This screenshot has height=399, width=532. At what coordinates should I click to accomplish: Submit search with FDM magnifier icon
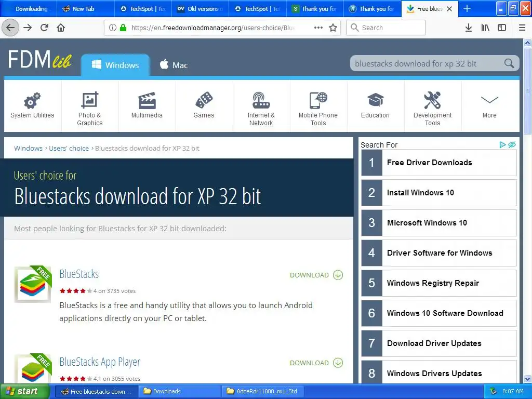(x=509, y=63)
